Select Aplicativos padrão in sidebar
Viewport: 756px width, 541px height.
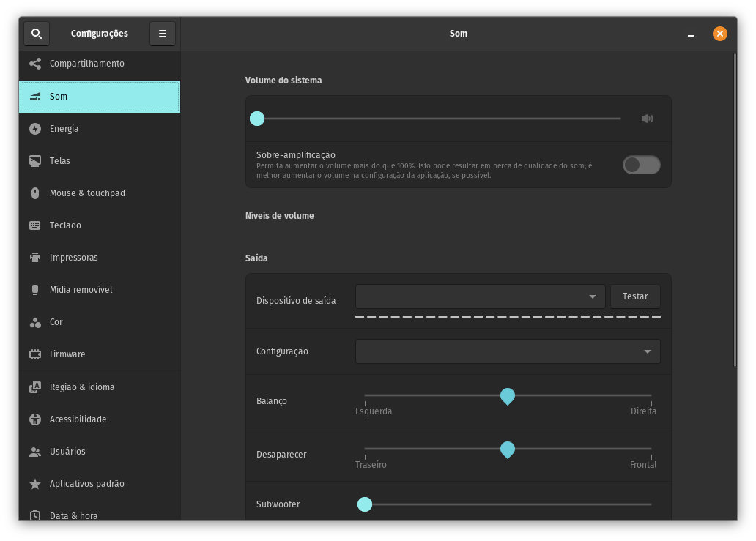[x=86, y=484]
